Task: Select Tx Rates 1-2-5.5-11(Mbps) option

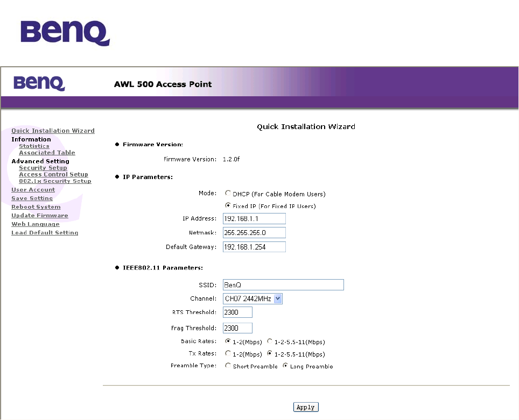Action: pyautogui.click(x=270, y=353)
